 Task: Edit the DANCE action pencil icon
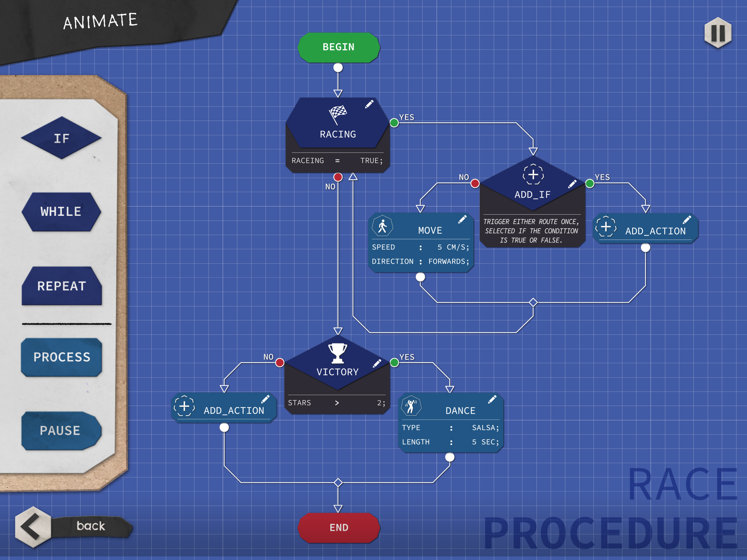[492, 399]
